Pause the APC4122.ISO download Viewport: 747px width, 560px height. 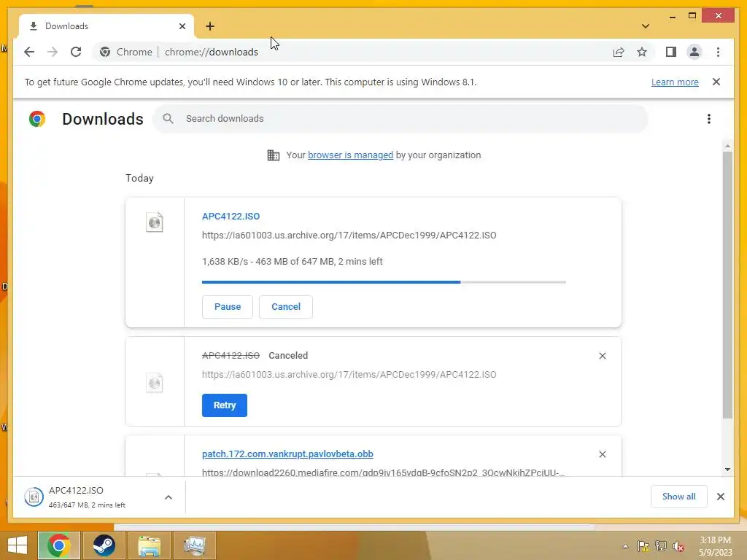pos(228,307)
